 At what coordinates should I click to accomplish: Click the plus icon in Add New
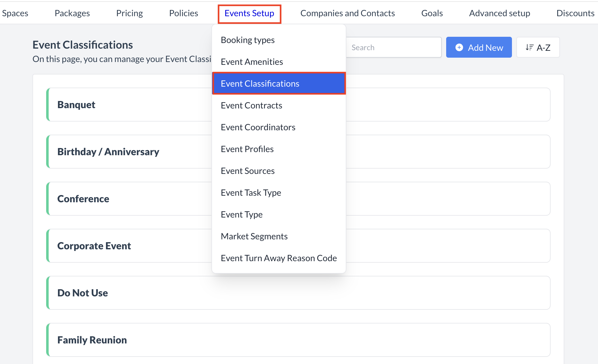pos(459,47)
